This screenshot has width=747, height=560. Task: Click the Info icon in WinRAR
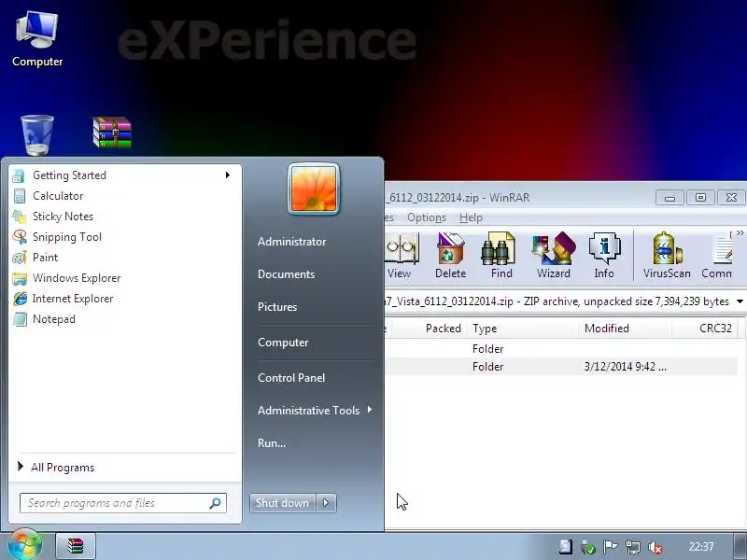pyautogui.click(x=604, y=256)
